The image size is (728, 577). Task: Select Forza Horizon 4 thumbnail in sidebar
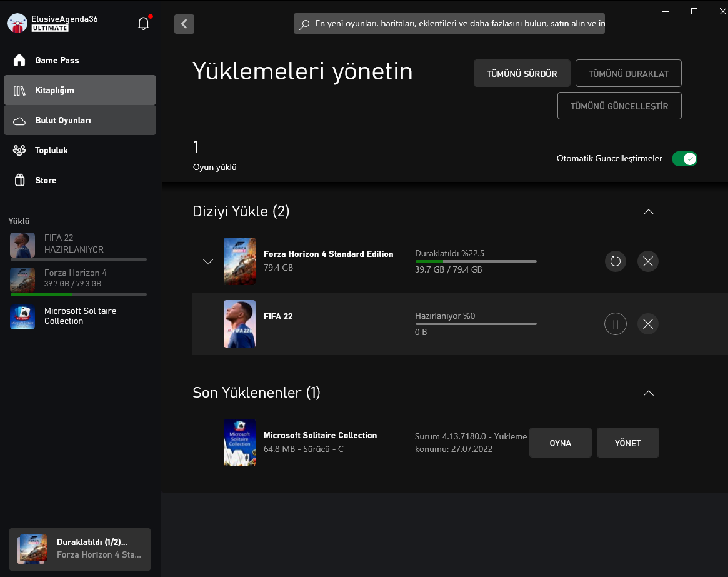(22, 279)
